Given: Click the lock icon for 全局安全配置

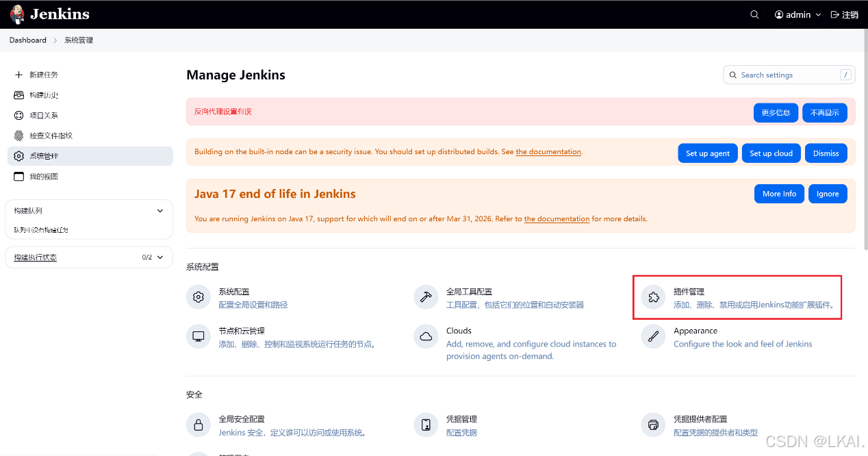Looking at the screenshot, I should (199, 425).
